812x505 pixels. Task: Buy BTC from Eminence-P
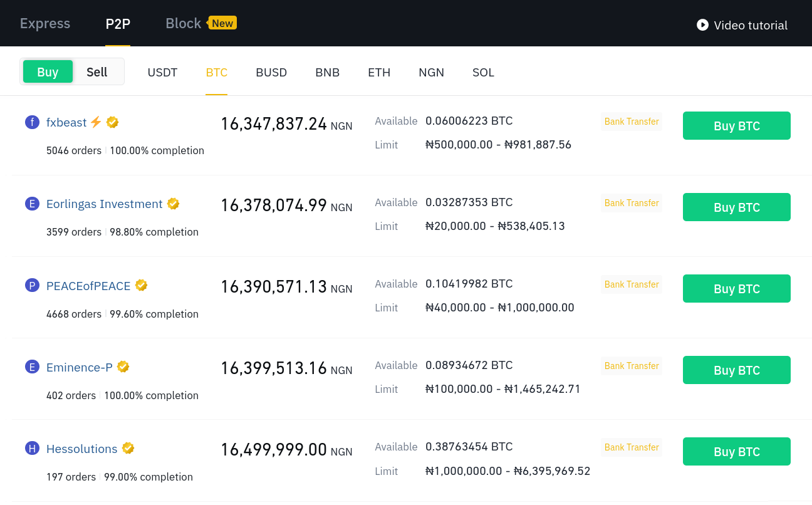click(737, 370)
